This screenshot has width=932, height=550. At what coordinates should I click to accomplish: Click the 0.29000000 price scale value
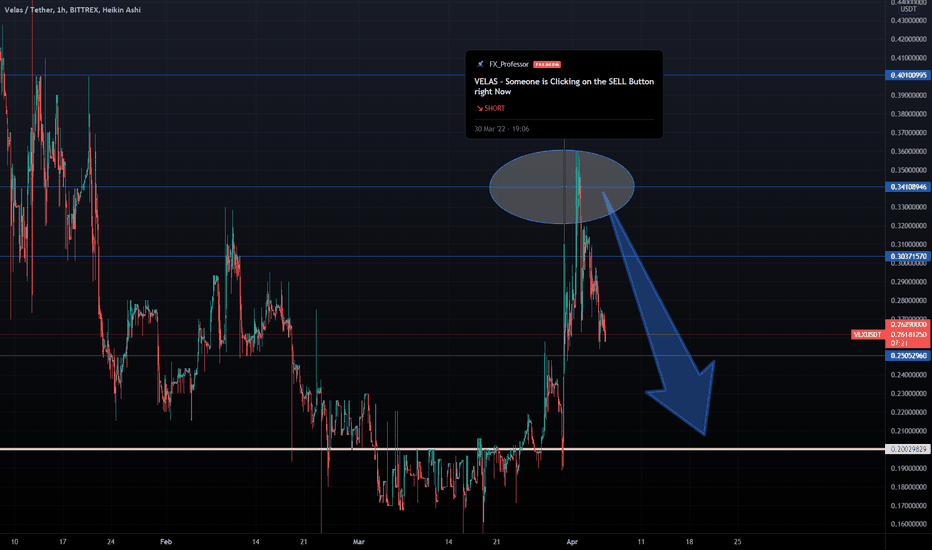click(909, 282)
